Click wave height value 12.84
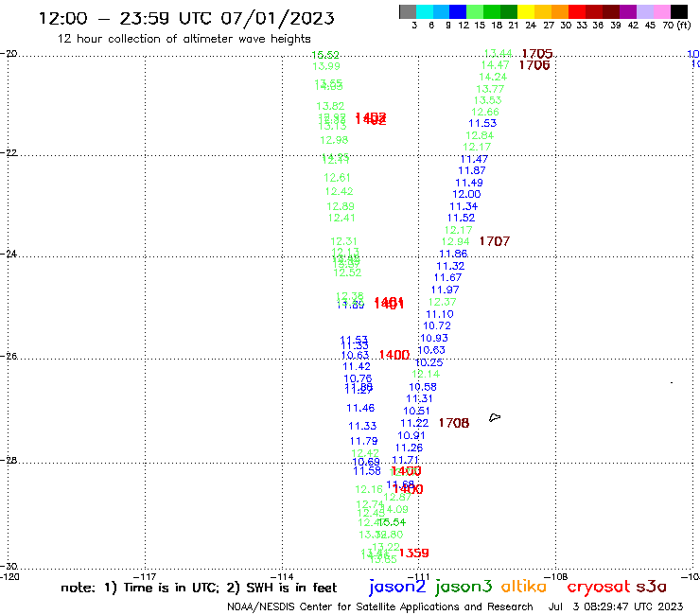700x615 pixels. [x=480, y=136]
